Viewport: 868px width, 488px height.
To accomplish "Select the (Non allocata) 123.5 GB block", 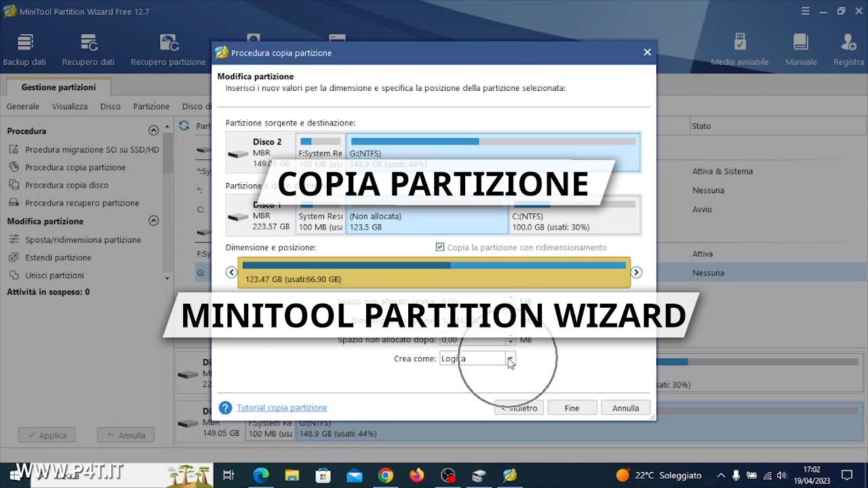I will [427, 215].
